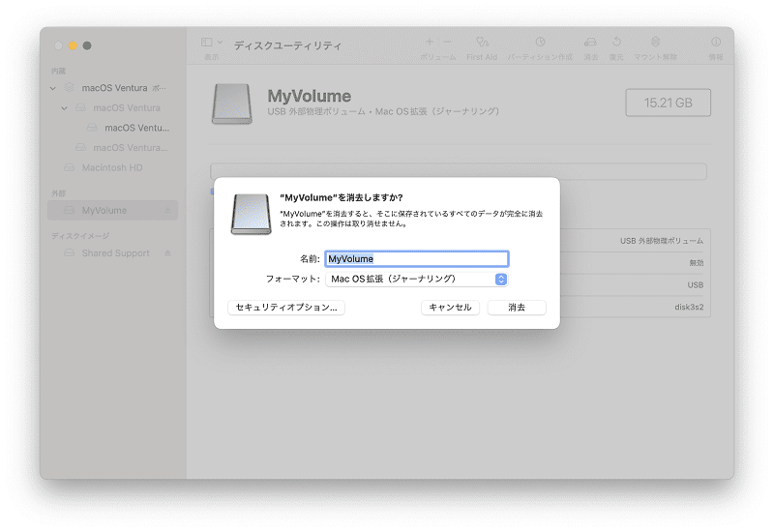The width and height of the screenshot is (774, 532).
Task: Click the green zoom window button
Action: tap(87, 45)
